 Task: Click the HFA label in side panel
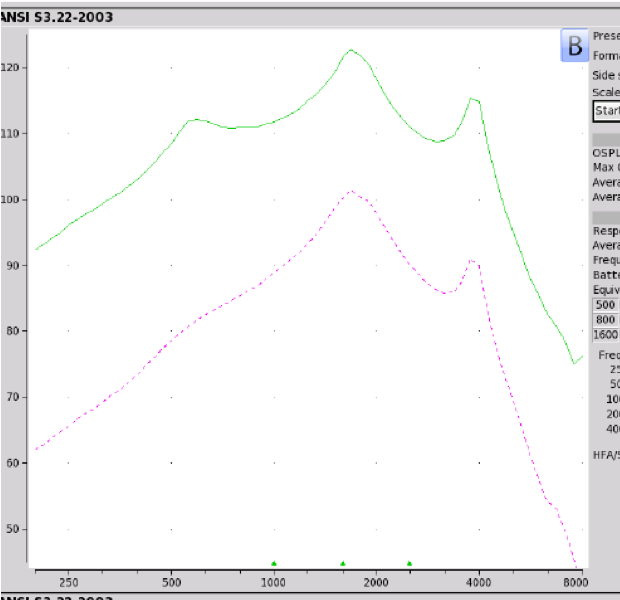coord(606,455)
